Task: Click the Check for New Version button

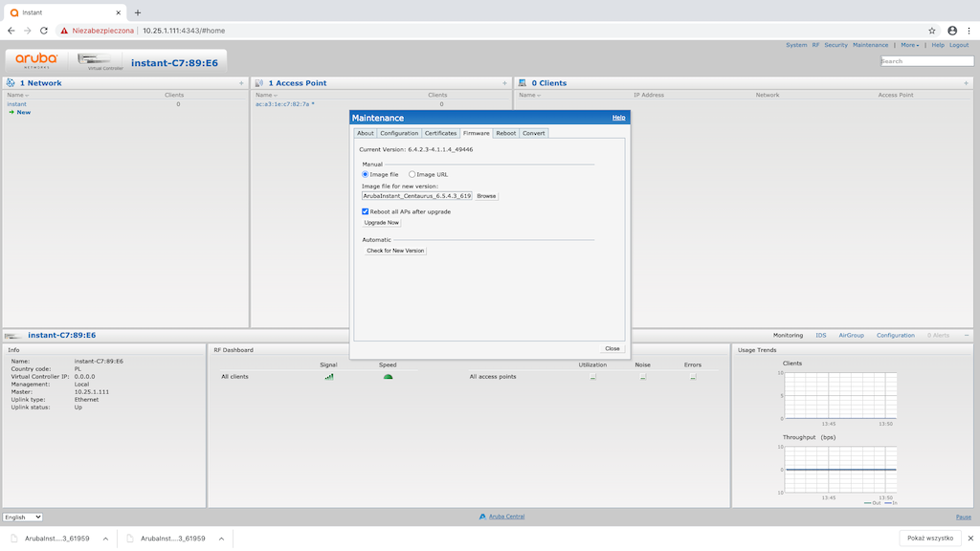Action: click(394, 251)
